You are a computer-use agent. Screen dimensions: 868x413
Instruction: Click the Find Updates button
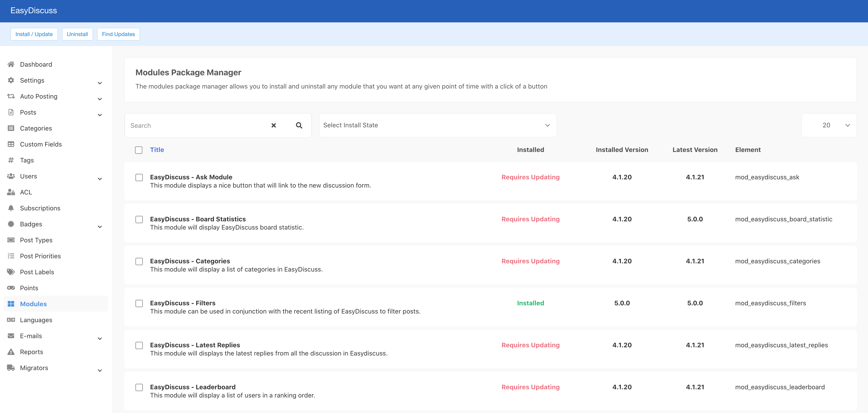click(x=118, y=34)
